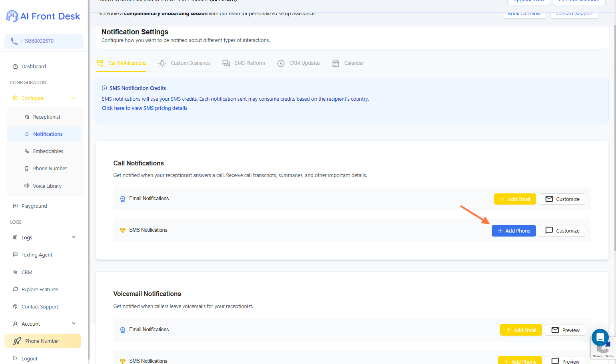Customize Call Notifications email
Screen dimensions: 616x364
[562, 199]
